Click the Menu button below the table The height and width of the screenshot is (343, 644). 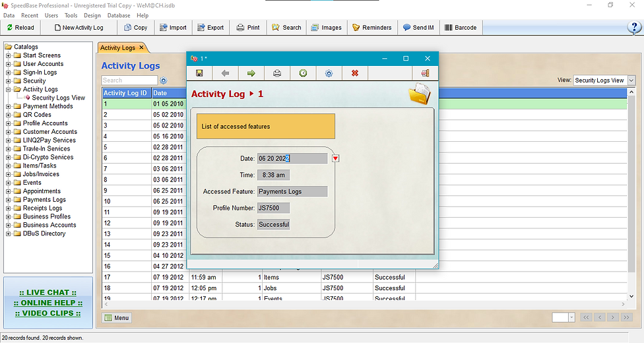click(x=117, y=317)
